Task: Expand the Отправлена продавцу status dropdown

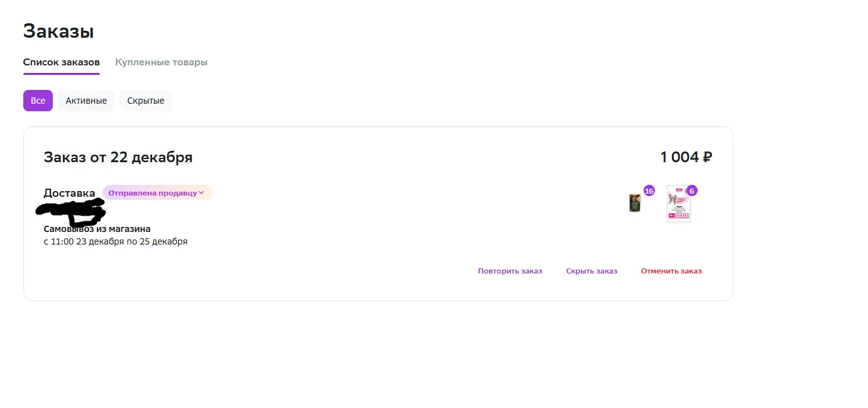Action: (x=157, y=193)
